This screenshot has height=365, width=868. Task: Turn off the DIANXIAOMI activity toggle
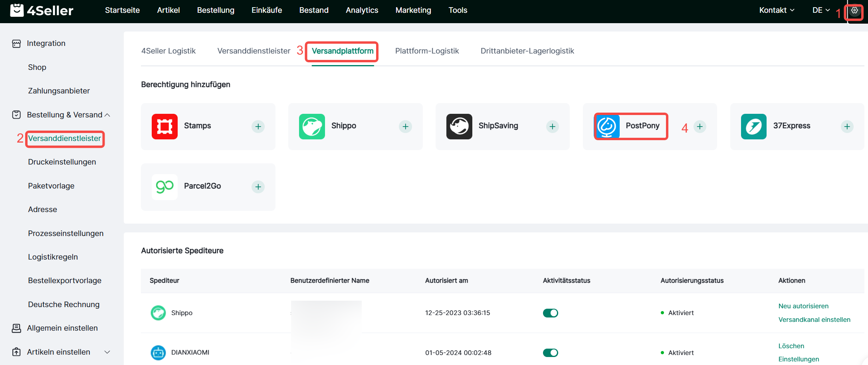coord(550,353)
